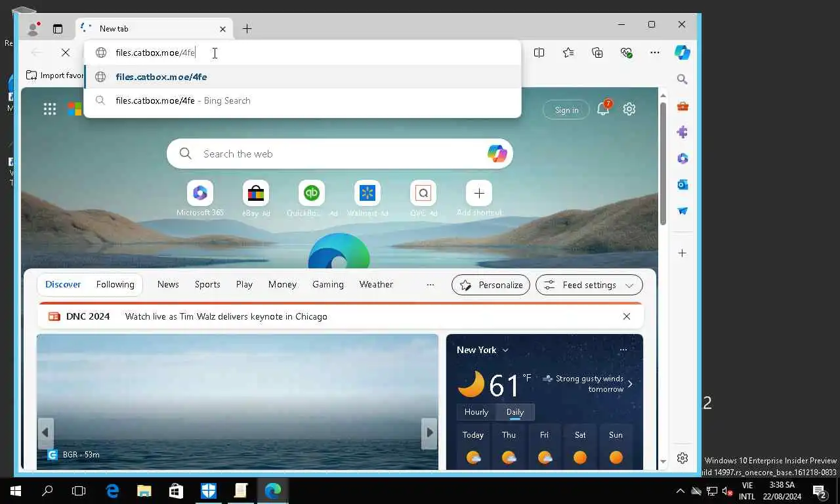The width and height of the screenshot is (840, 504).
Task: Open new tab page settings gear
Action: pos(629,109)
